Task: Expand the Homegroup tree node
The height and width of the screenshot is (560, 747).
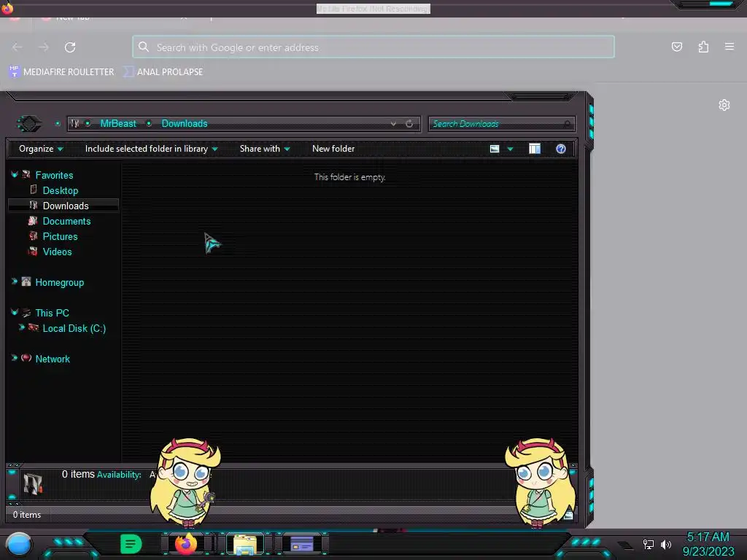Action: (15, 281)
